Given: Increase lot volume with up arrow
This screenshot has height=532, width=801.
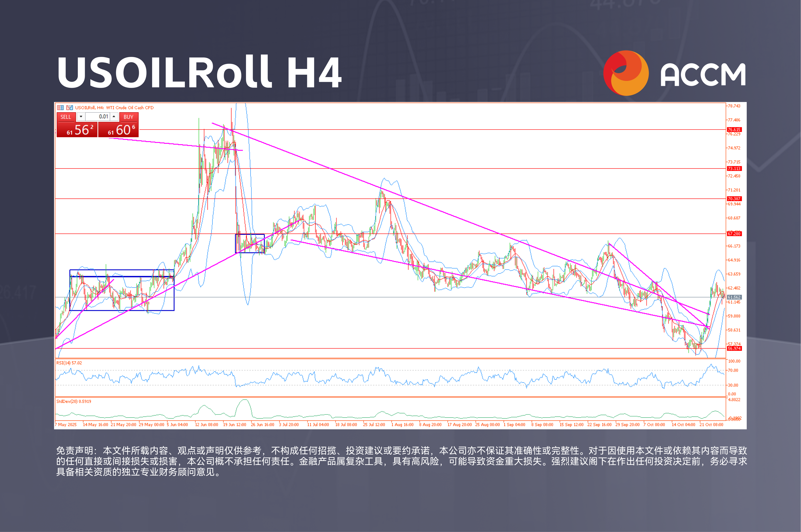Looking at the screenshot, I should click(x=114, y=117).
